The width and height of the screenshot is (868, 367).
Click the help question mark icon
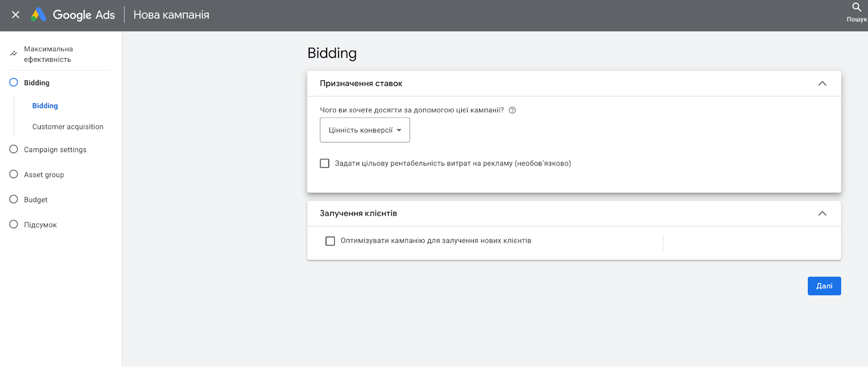pyautogui.click(x=512, y=110)
